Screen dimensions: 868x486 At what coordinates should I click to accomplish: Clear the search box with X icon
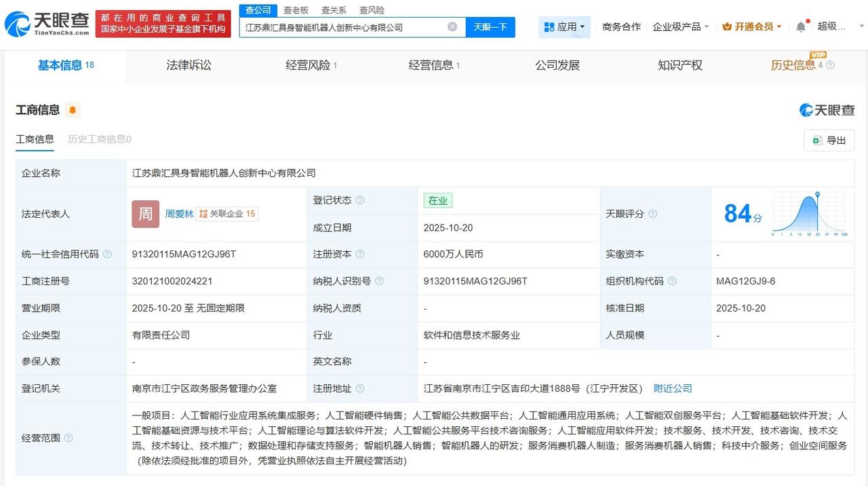(452, 27)
